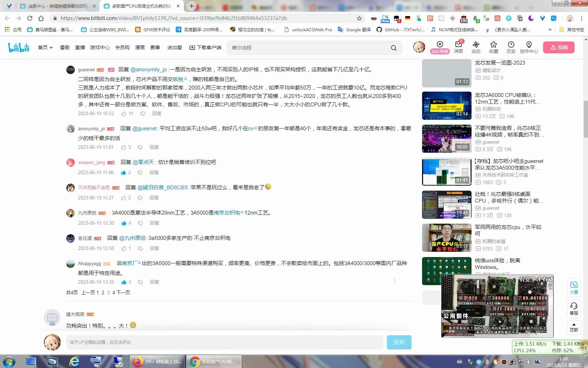Expand hidden bookmarks chevron
The image size is (588, 368).
(x=550, y=29)
